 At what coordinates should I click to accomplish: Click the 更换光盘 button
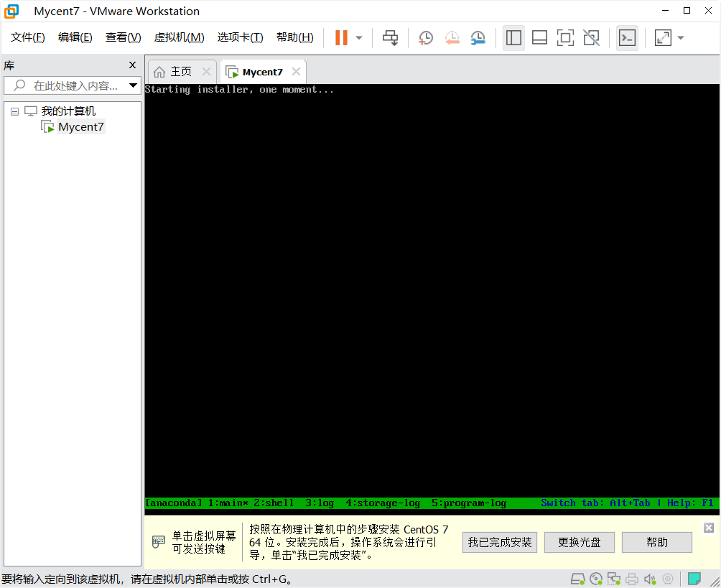pos(580,543)
